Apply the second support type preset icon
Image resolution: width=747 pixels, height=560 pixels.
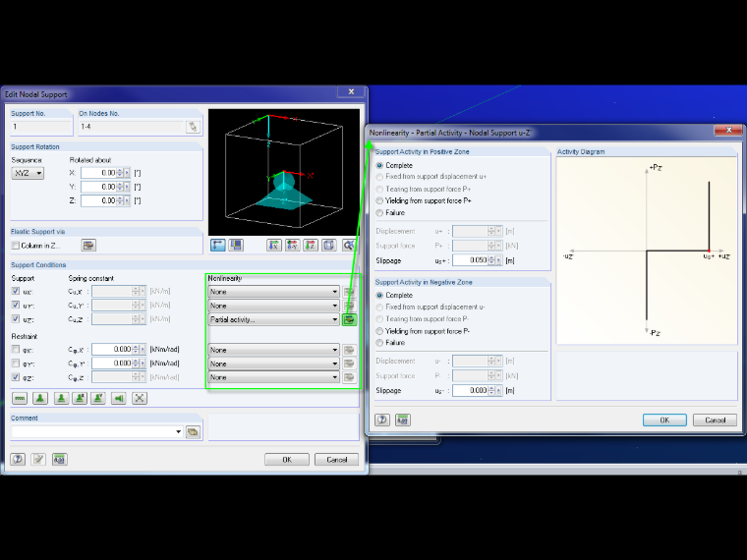(x=40, y=398)
